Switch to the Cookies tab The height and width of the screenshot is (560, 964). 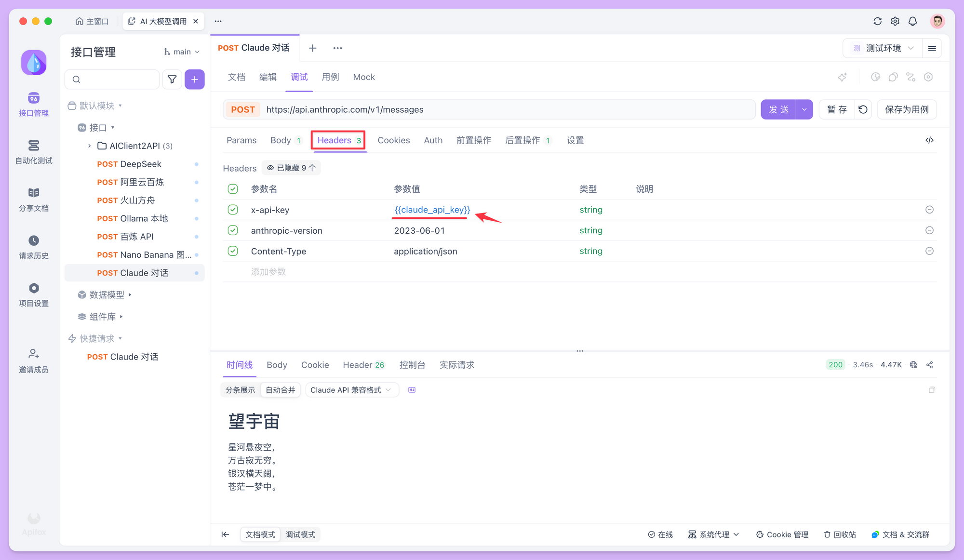click(393, 140)
